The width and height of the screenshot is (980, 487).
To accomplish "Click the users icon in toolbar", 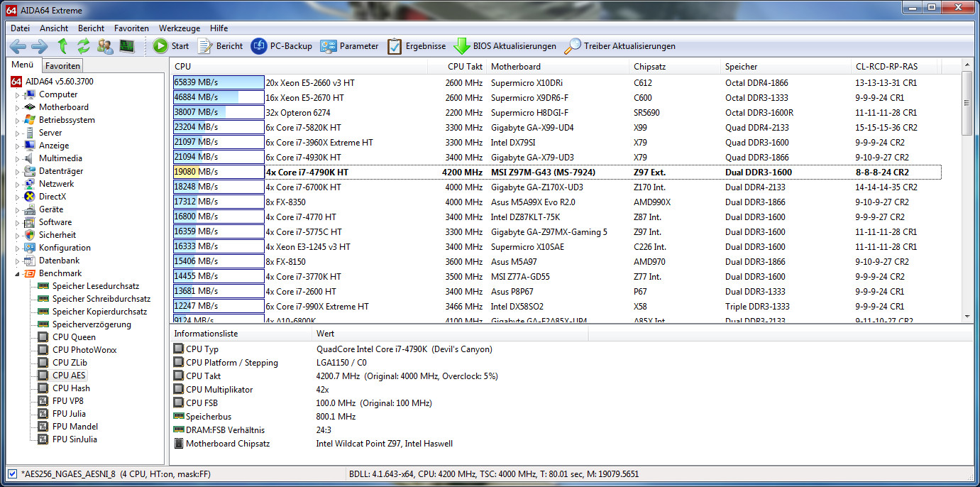I will tap(105, 46).
